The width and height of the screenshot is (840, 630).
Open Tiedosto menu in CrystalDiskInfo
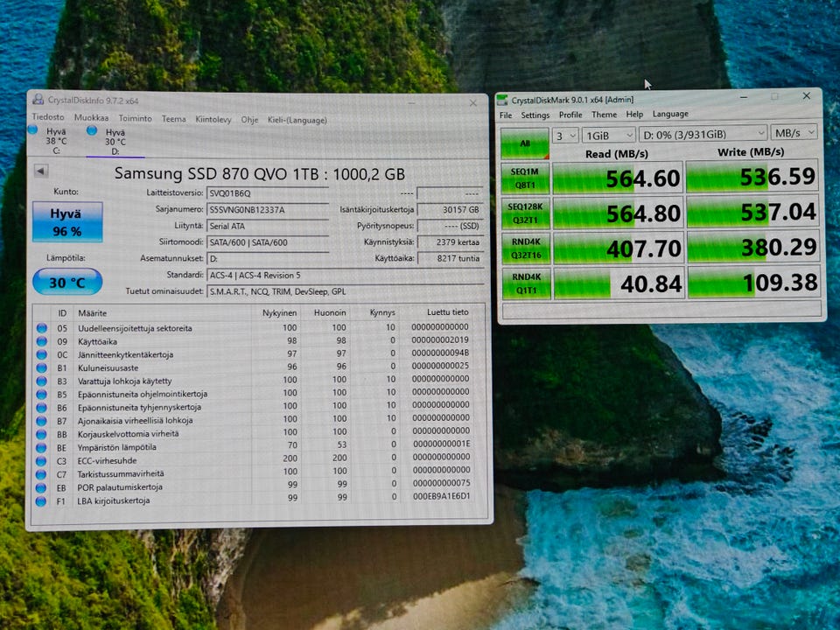pos(47,116)
